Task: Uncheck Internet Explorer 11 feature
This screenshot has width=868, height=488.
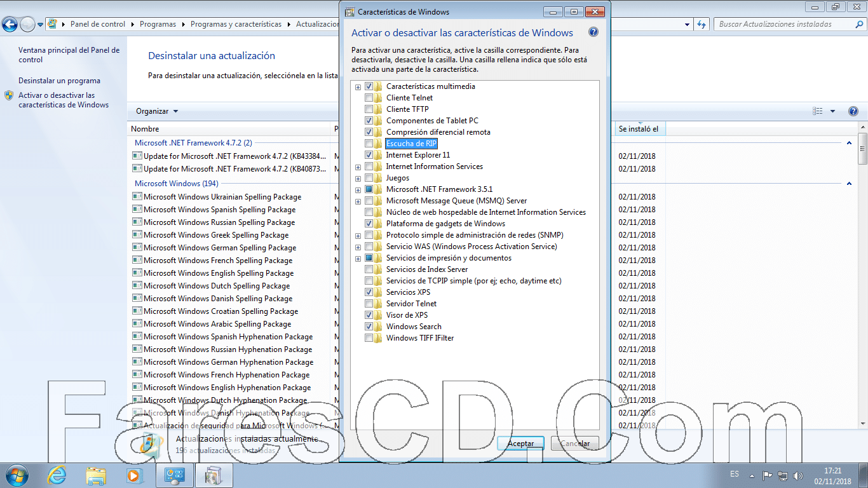Action: pyautogui.click(x=369, y=155)
